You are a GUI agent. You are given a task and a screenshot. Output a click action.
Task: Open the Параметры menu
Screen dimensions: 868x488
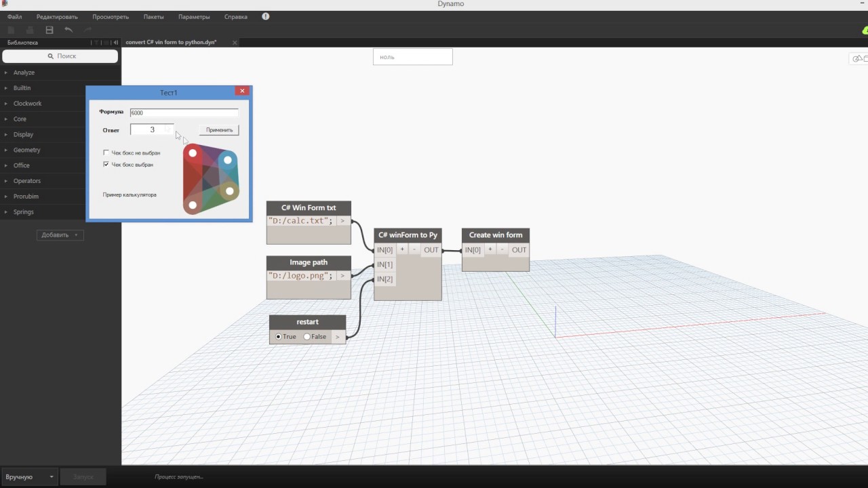click(x=194, y=16)
